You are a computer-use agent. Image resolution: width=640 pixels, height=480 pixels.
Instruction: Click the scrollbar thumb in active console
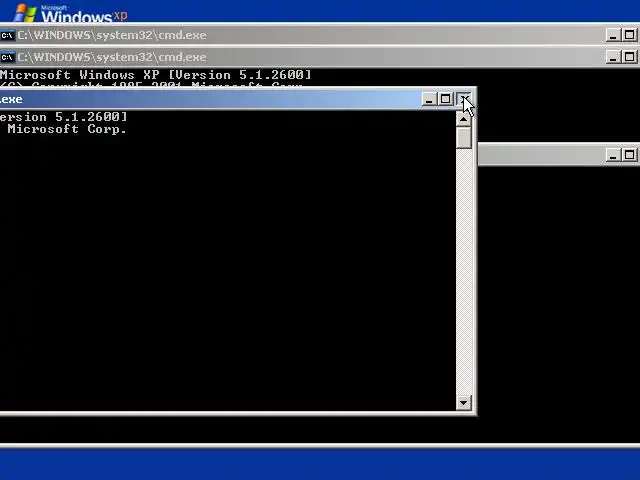tap(464, 138)
